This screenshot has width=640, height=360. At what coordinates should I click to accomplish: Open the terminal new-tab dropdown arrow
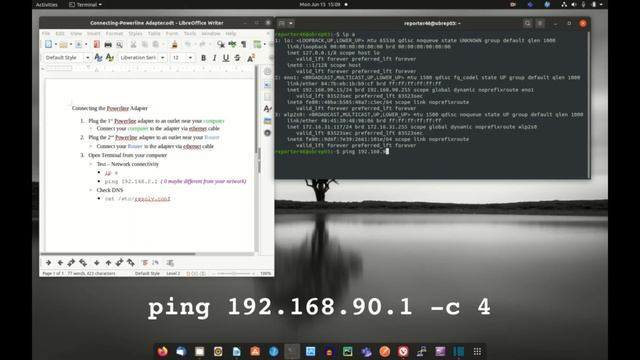291,23
